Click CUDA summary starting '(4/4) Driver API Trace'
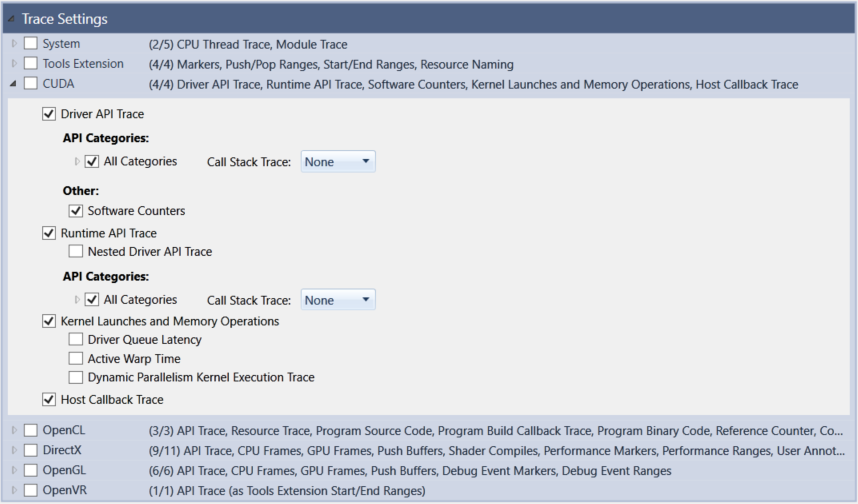 point(473,85)
